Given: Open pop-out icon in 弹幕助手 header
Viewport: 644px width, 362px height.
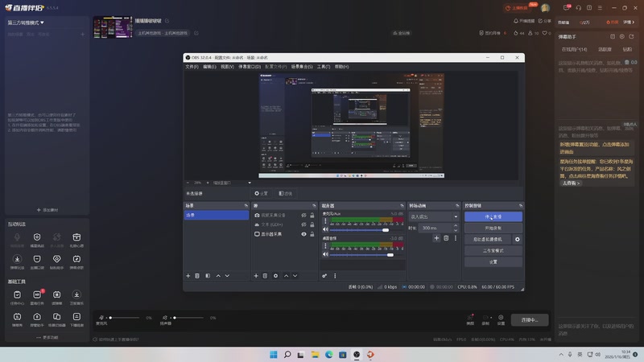Looking at the screenshot, I should tap(631, 36).
